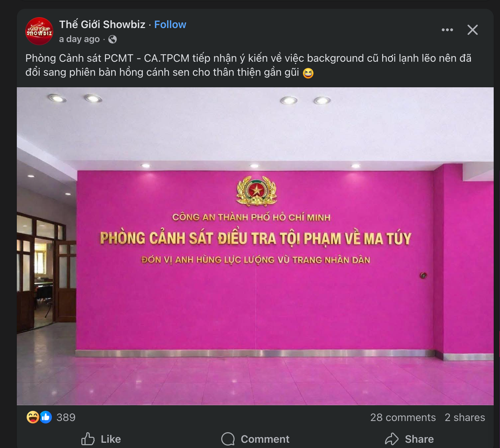Open the Thế Giới Showbiz page name link
500x448 pixels.
coord(102,25)
